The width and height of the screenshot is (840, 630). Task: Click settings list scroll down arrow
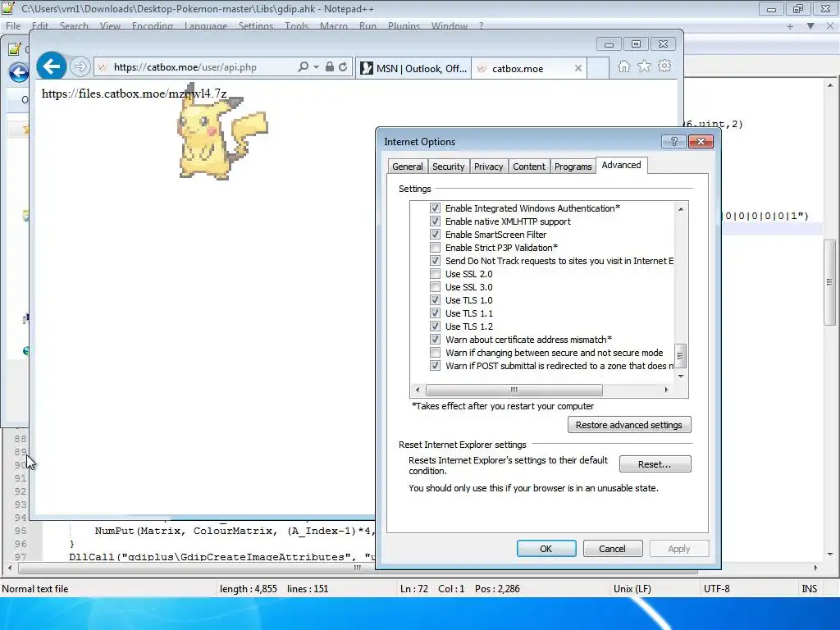tap(680, 376)
